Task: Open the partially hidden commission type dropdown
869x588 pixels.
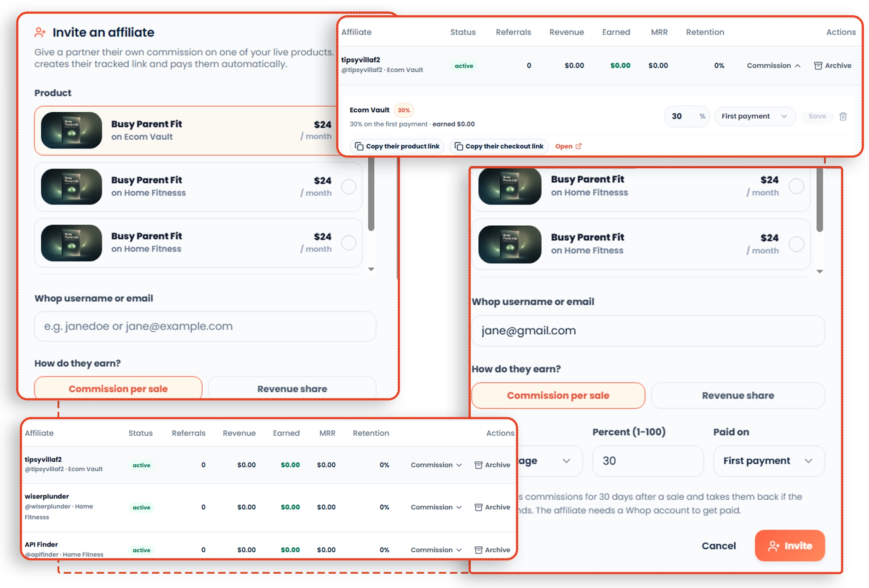Action: click(x=549, y=461)
